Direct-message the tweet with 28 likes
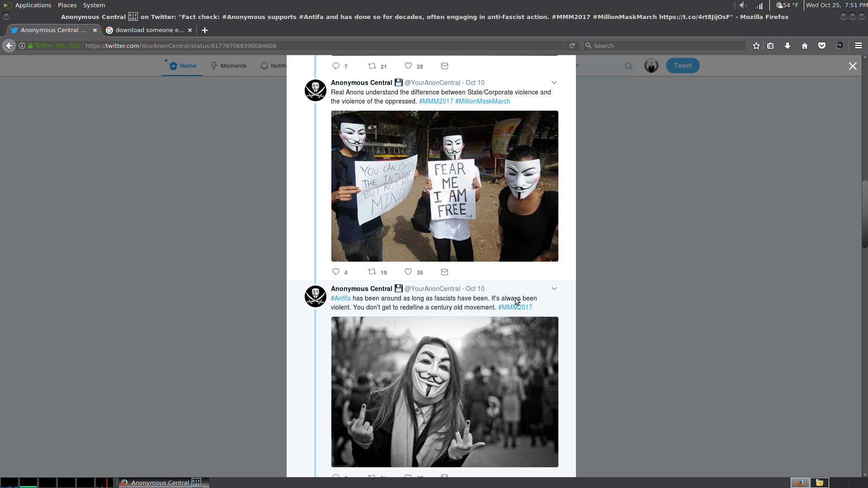The image size is (868, 488). point(444,66)
